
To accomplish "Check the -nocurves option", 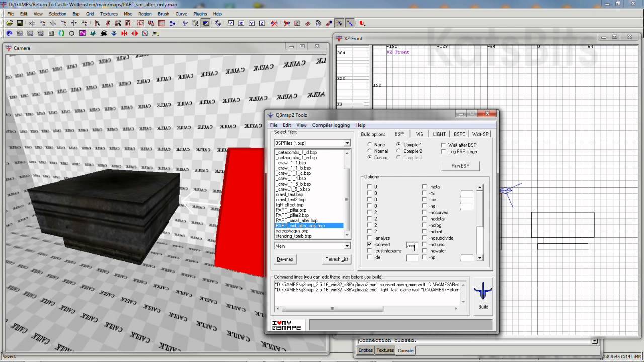I will tap(425, 212).
